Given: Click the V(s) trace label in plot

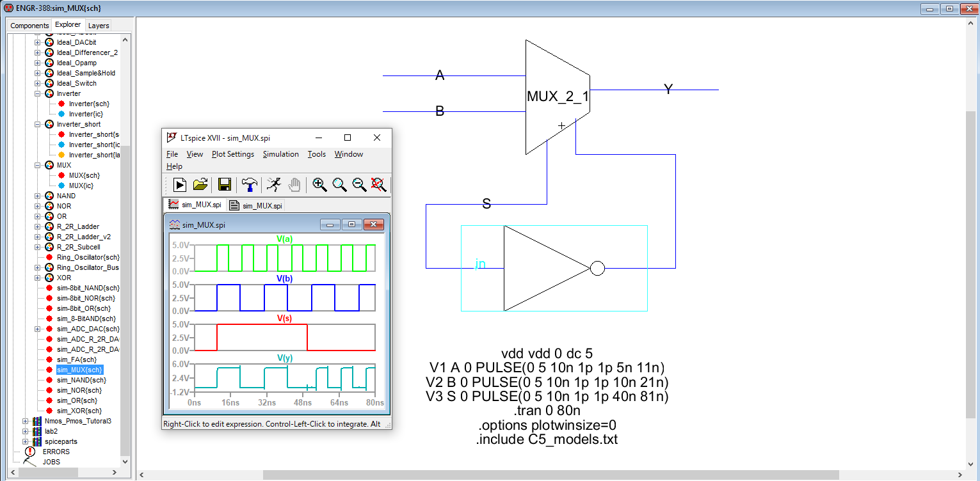Looking at the screenshot, I should (x=284, y=318).
